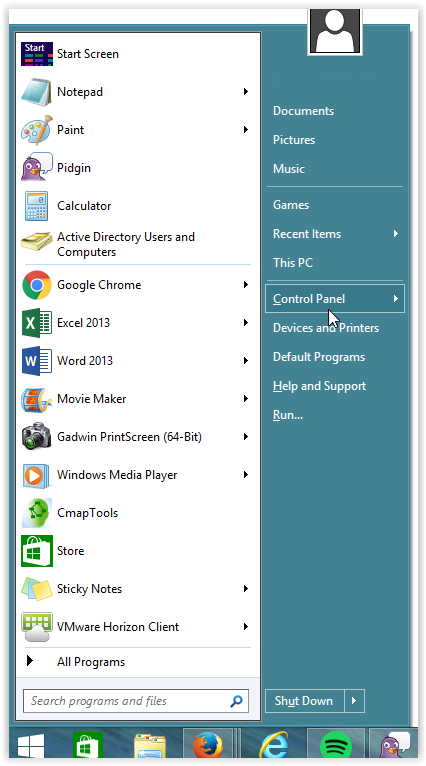
Task: Open the Documents folder link
Action: (303, 111)
